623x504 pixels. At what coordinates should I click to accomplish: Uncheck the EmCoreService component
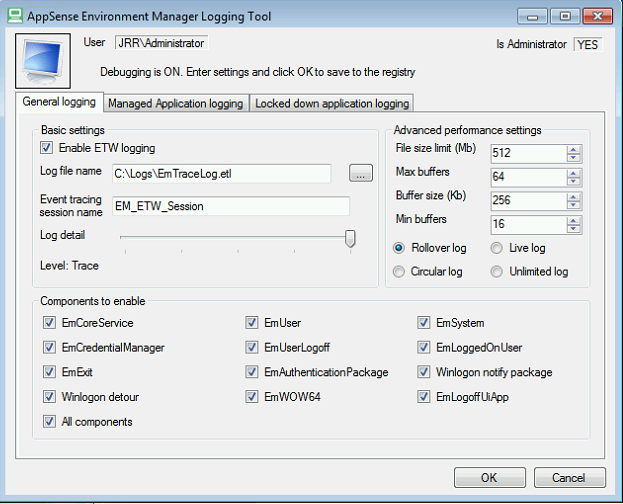tap(49, 323)
